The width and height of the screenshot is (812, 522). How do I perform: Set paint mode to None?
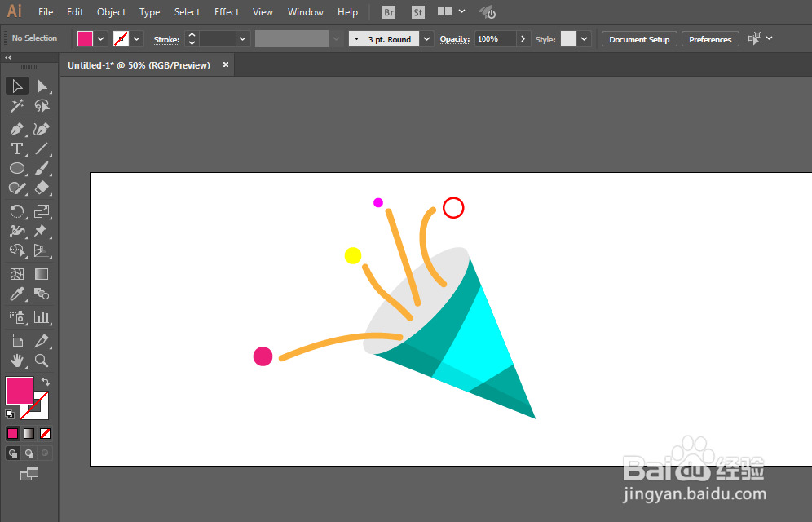[46, 433]
